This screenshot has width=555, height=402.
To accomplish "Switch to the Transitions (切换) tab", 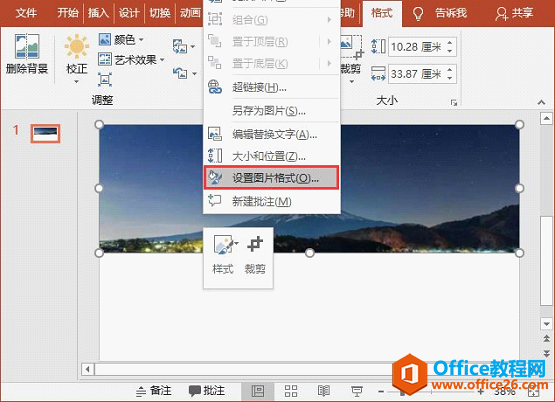I will pyautogui.click(x=160, y=13).
